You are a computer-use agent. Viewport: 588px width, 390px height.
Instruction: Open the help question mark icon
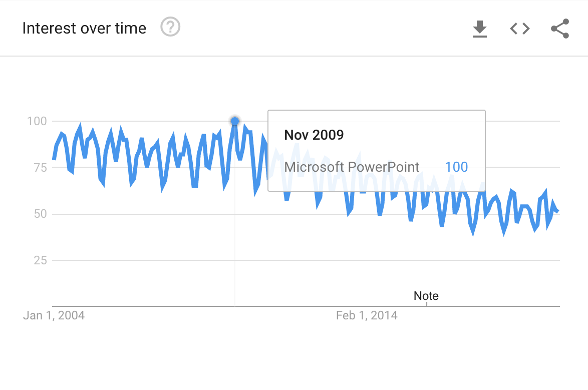tap(170, 27)
